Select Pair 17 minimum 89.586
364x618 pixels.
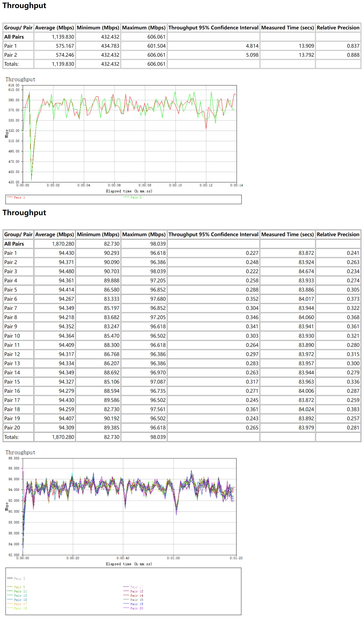112,400
